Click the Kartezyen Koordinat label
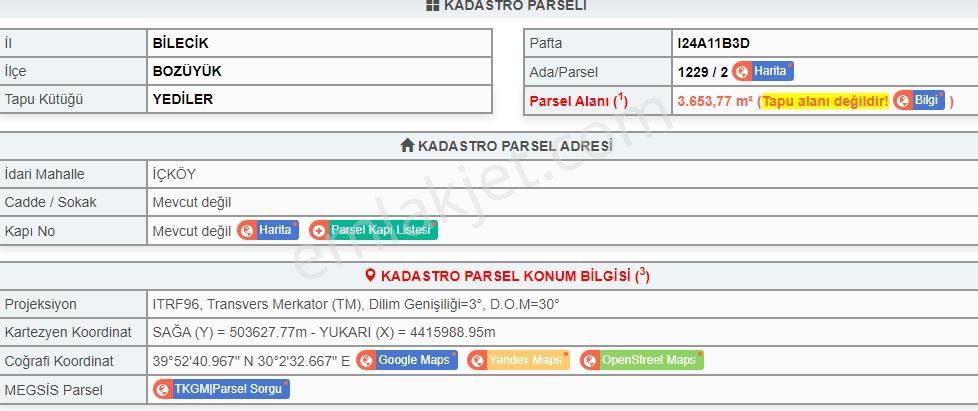Viewport: 978px width, 411px height. tap(68, 332)
